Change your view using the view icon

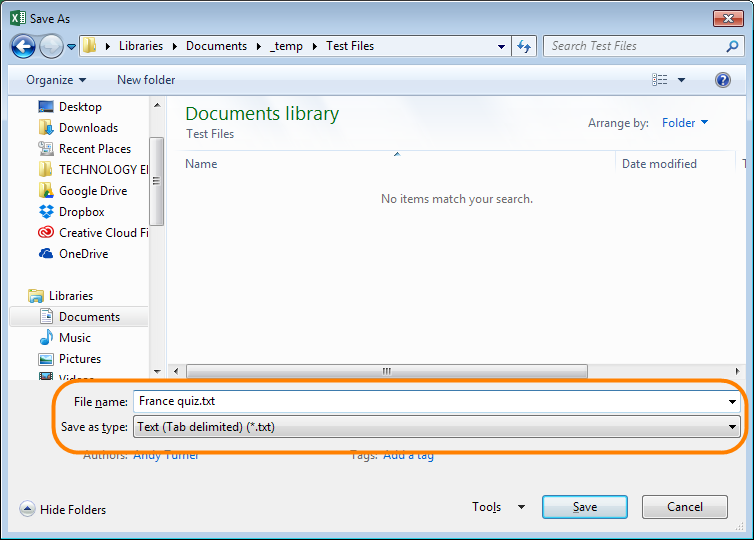pos(660,80)
